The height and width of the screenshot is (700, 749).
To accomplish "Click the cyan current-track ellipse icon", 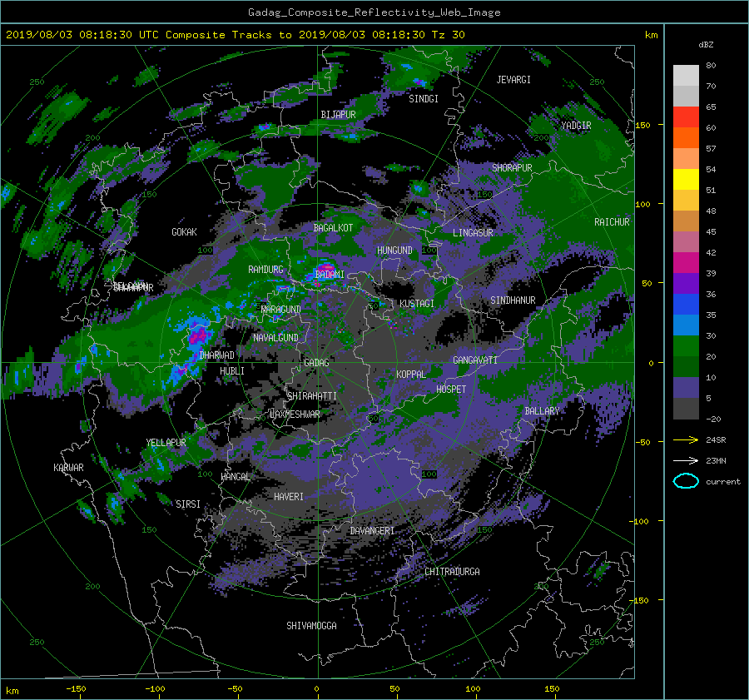I will click(x=686, y=481).
